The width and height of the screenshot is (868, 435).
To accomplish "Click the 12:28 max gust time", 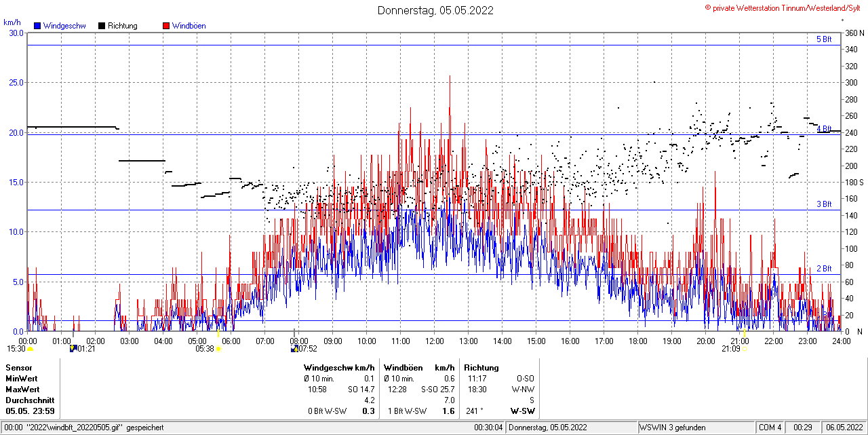I will 397,390.
